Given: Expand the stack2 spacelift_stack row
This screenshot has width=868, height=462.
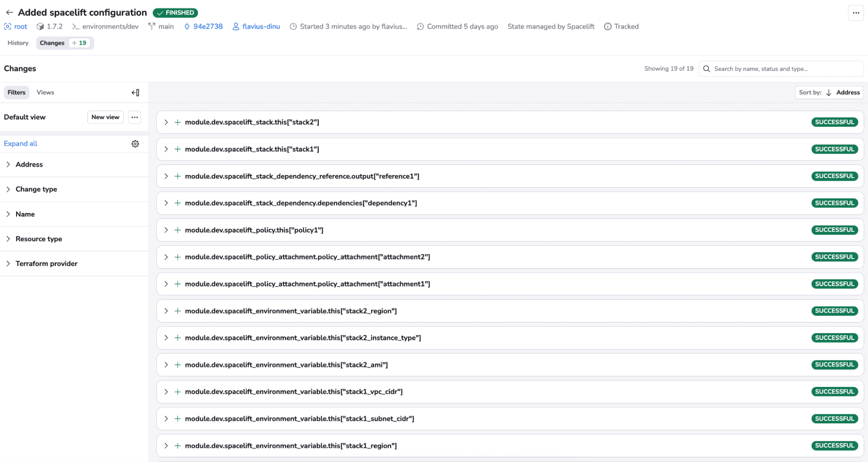Looking at the screenshot, I should point(166,122).
